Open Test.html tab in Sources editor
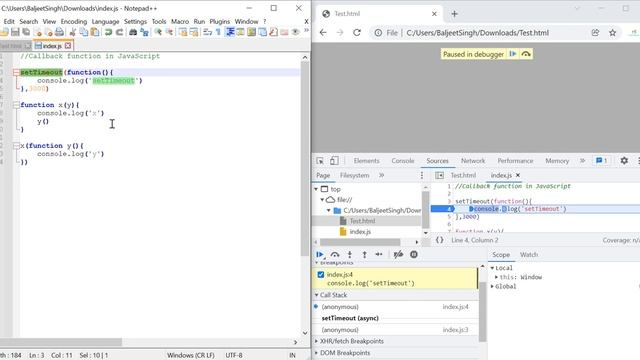Image resolution: width=640 pixels, height=360 pixels. 463,175
